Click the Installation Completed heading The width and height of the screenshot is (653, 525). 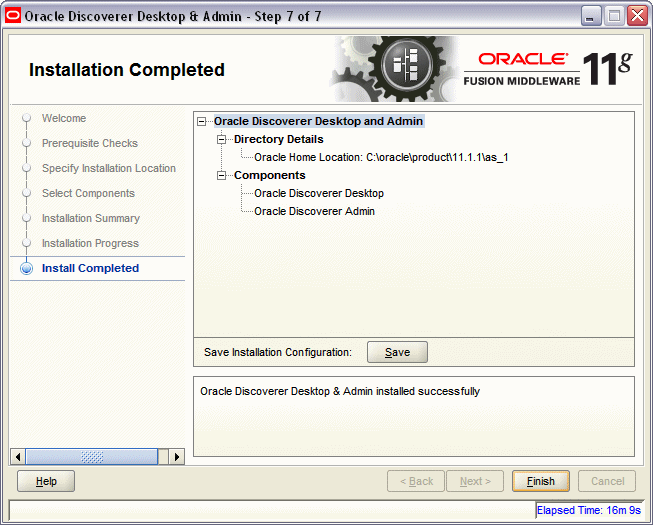(127, 70)
